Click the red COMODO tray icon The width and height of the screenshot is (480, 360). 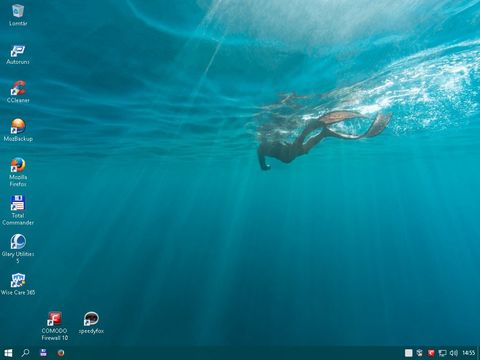431,353
